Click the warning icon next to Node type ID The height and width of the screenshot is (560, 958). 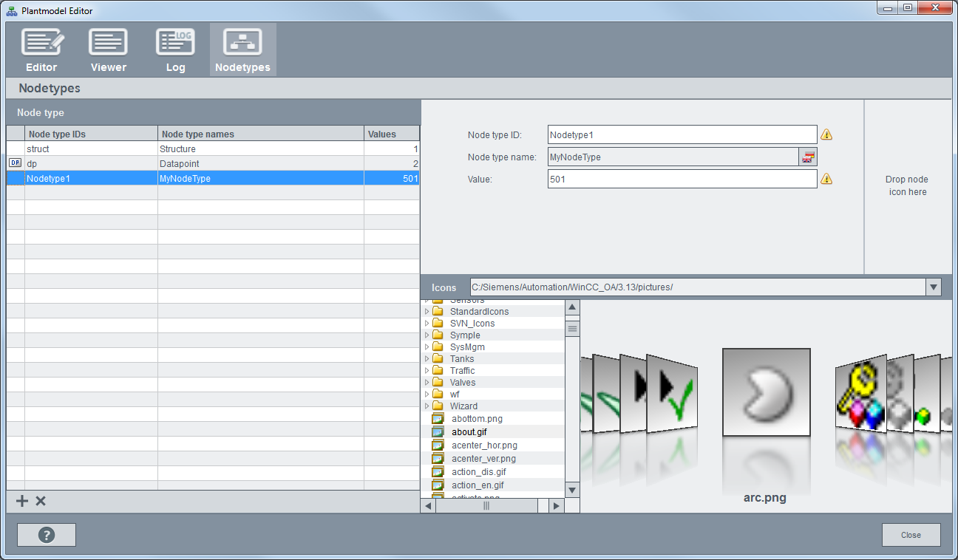pos(826,134)
